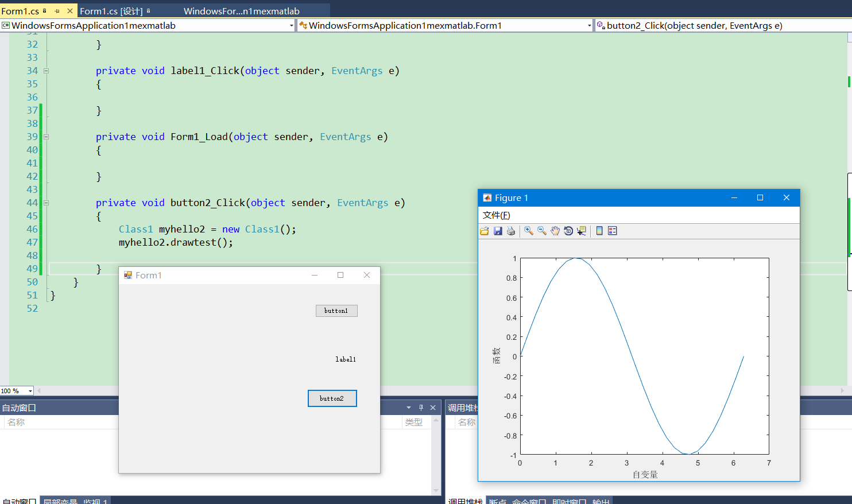Click the 类型 column header in 自动窗口
This screenshot has height=504, width=852.
coord(414,422)
